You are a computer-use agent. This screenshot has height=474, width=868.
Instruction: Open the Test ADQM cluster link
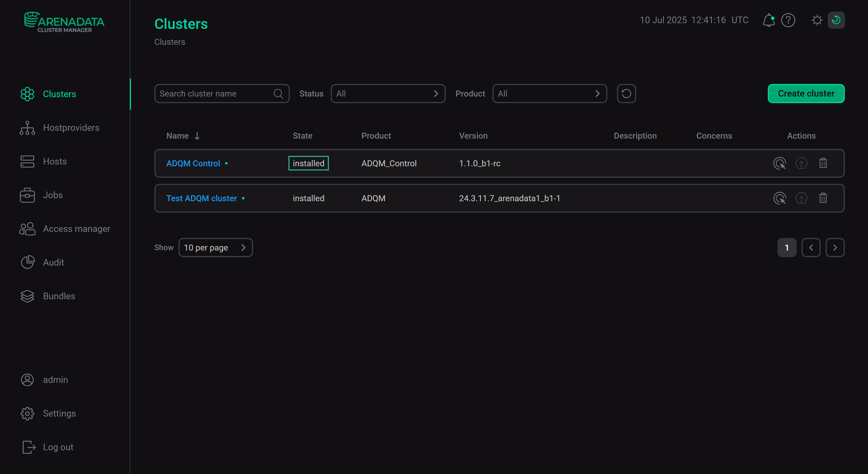click(202, 198)
